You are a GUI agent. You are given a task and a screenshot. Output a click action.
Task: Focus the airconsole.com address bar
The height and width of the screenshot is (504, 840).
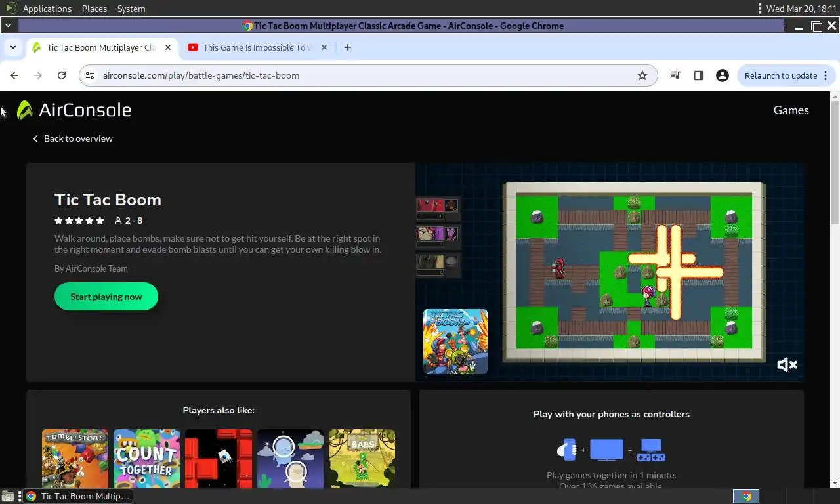368,75
